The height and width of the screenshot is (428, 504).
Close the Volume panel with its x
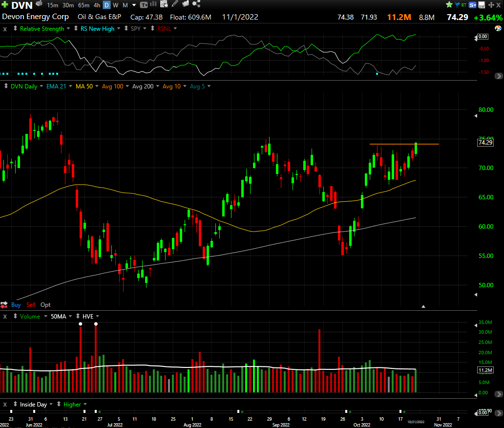point(5,317)
